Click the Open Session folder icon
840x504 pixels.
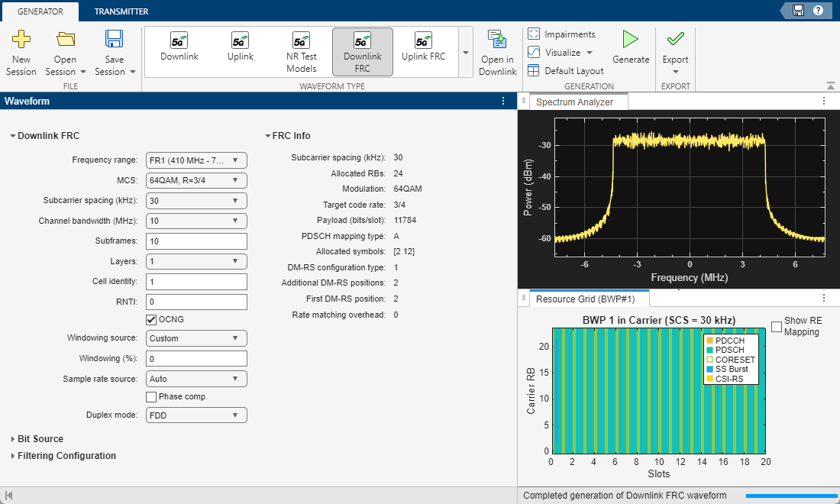click(66, 40)
